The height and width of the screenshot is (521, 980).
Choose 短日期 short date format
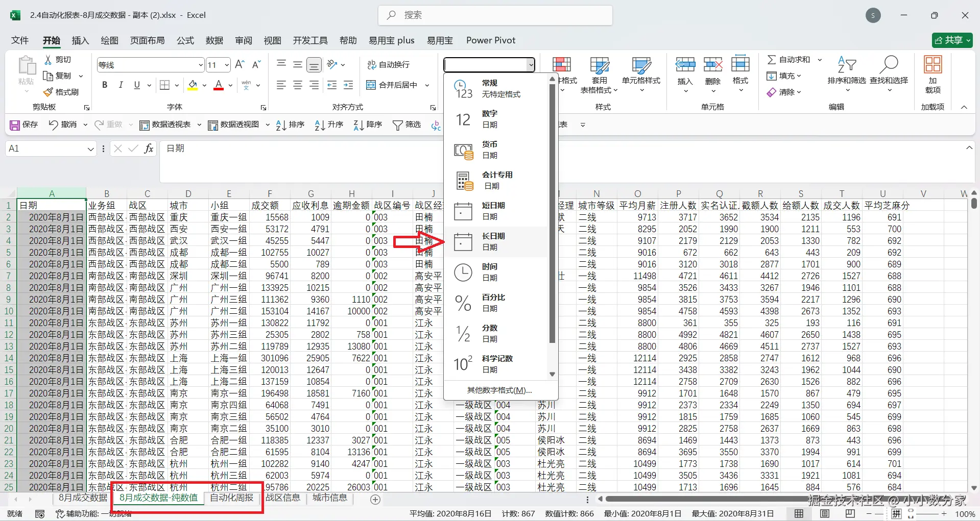point(496,211)
